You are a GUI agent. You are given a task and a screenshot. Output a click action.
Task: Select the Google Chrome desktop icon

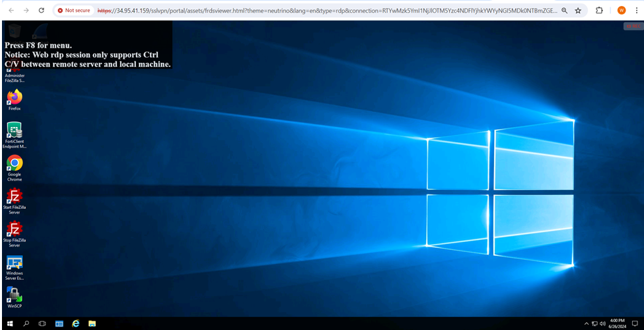[x=15, y=164]
